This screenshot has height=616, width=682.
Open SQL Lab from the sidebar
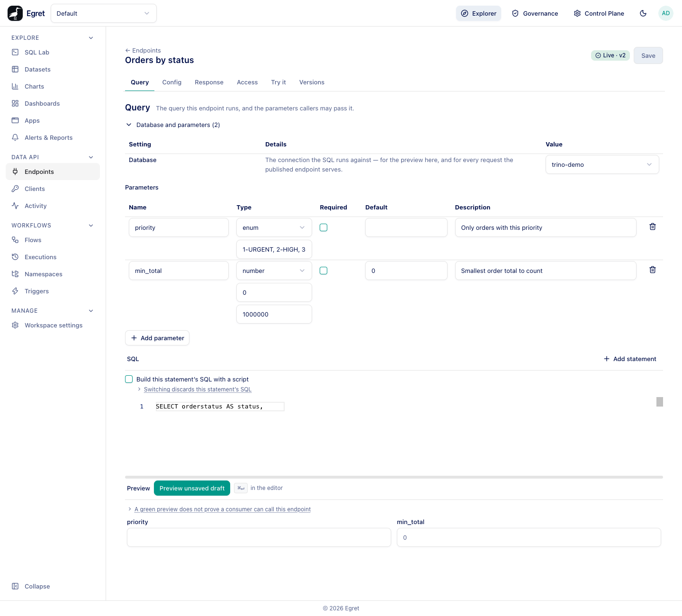53,52
